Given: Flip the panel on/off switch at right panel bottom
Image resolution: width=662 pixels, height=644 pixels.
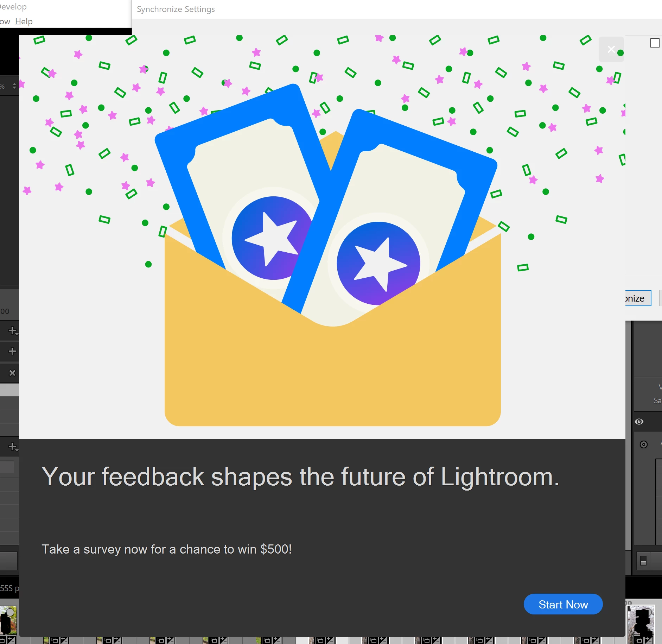Looking at the screenshot, I should click(x=643, y=561).
